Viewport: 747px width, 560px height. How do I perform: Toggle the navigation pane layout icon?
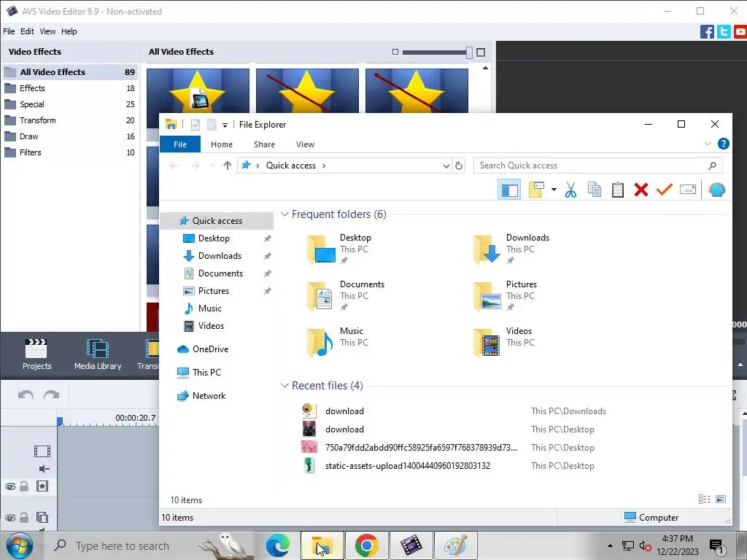[508, 190]
